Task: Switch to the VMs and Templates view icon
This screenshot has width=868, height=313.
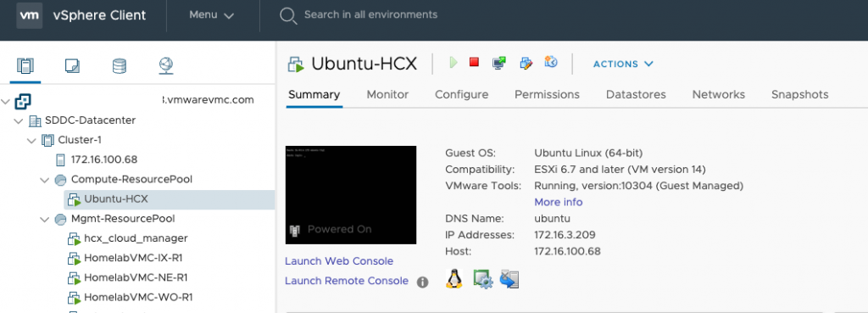Action: point(72,66)
